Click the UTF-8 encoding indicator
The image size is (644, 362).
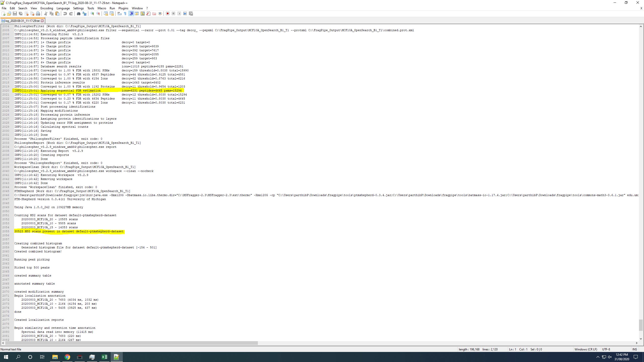point(606,349)
